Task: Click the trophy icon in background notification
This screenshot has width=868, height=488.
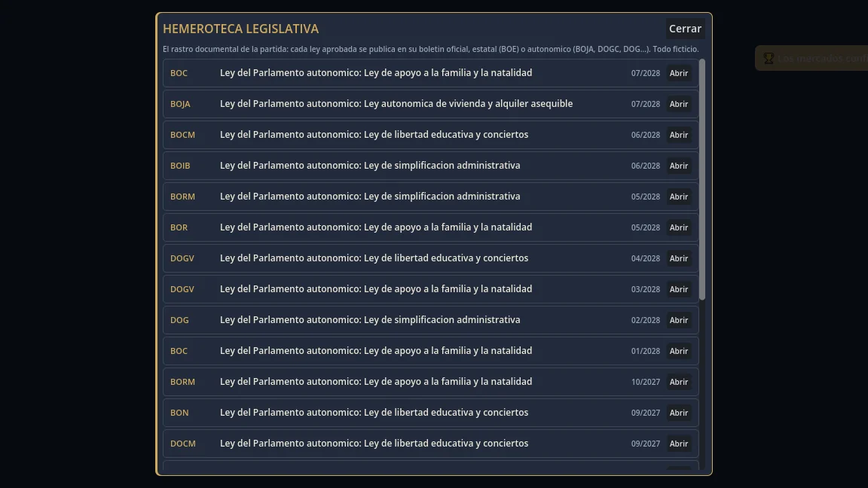Action: [x=769, y=58]
